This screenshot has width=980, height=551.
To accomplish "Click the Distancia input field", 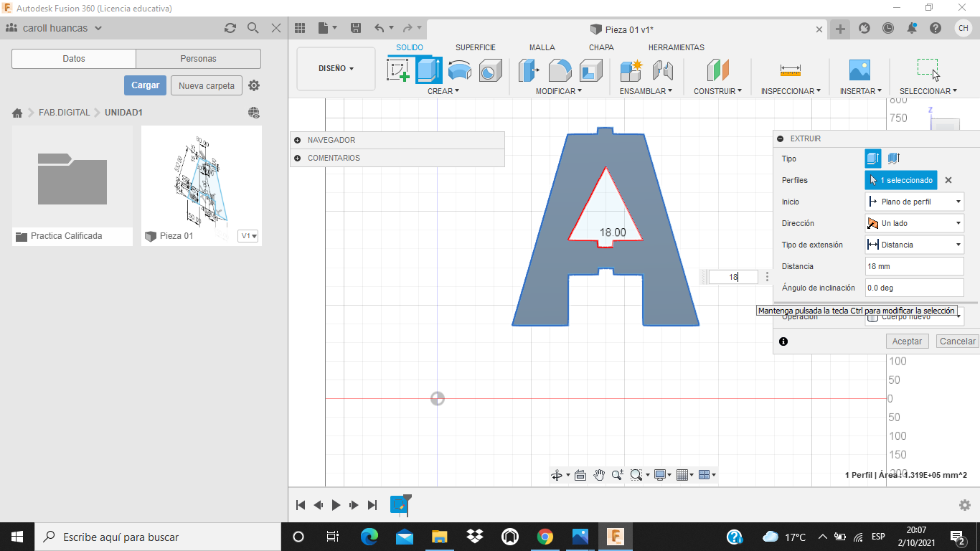I will click(915, 266).
